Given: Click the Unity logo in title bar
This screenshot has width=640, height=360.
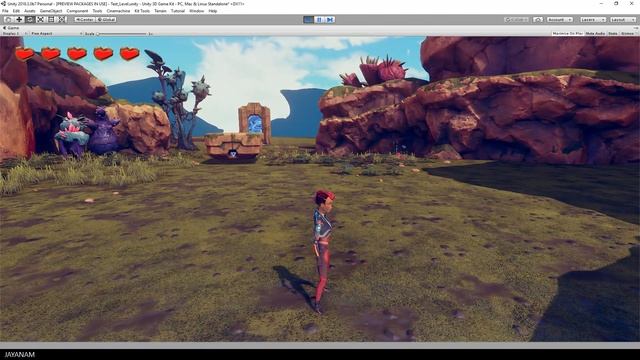Looking at the screenshot, I should [x=3, y=4].
